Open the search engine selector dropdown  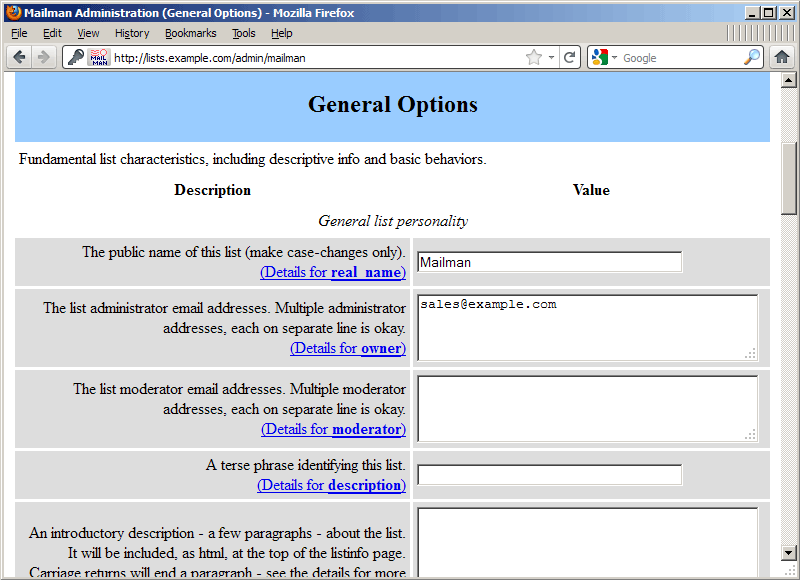[615, 57]
